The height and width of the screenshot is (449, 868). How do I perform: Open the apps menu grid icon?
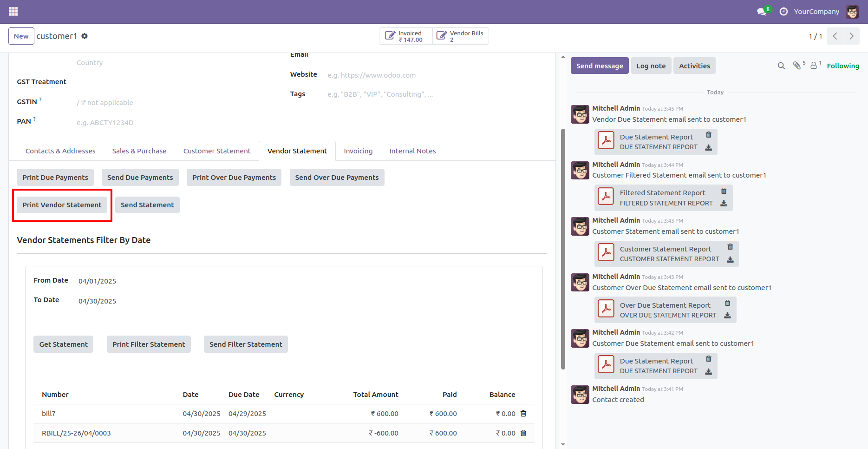click(13, 11)
